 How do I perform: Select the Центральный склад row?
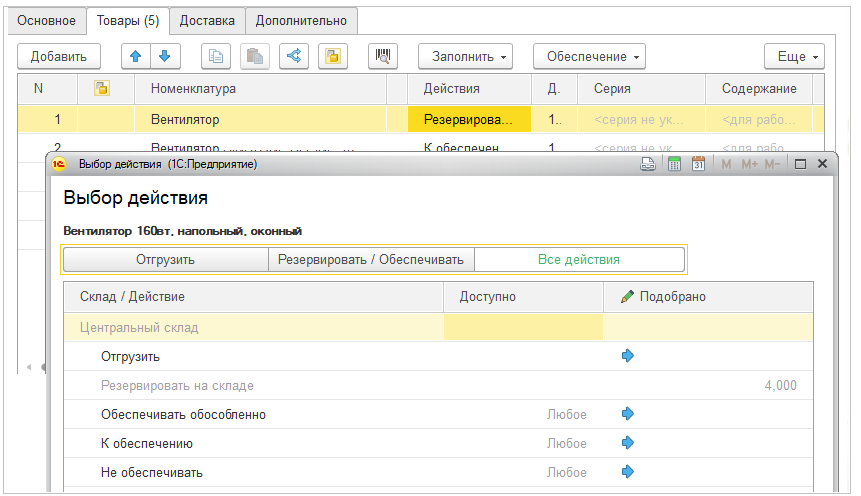438,327
